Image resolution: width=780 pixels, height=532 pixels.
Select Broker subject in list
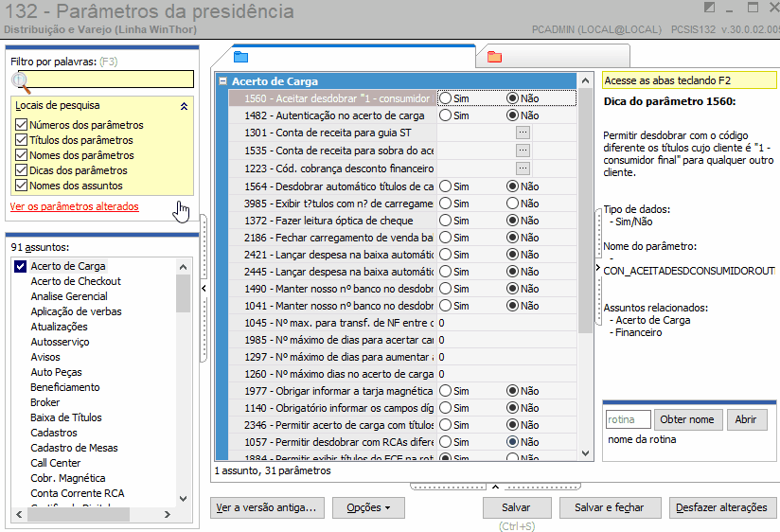(x=44, y=402)
